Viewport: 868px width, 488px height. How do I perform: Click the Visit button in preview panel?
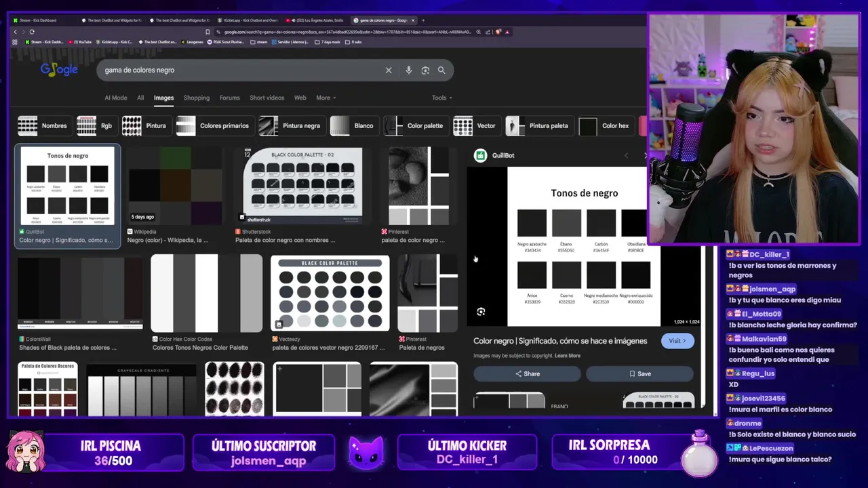677,341
